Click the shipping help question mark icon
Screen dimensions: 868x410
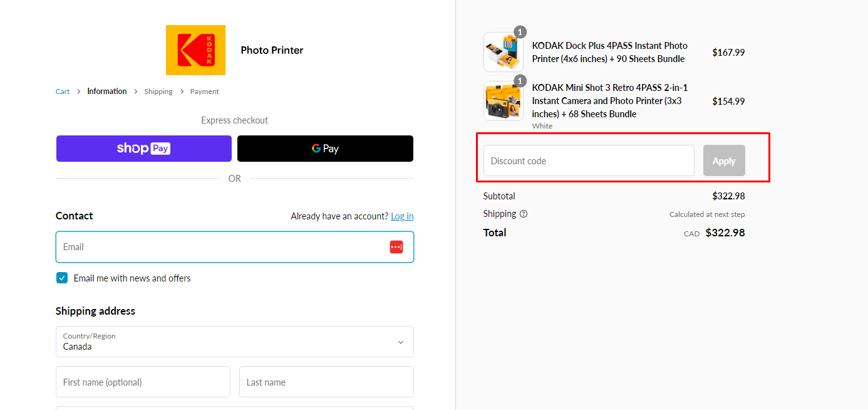[524, 214]
